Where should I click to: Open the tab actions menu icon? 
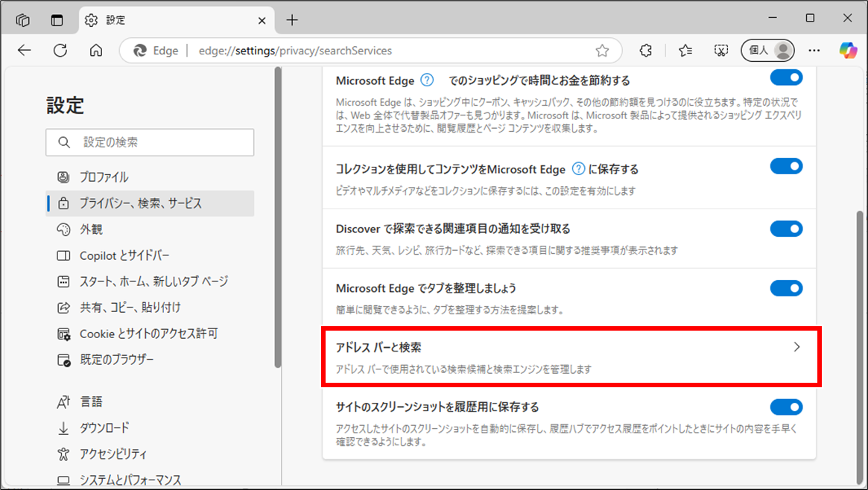(57, 20)
